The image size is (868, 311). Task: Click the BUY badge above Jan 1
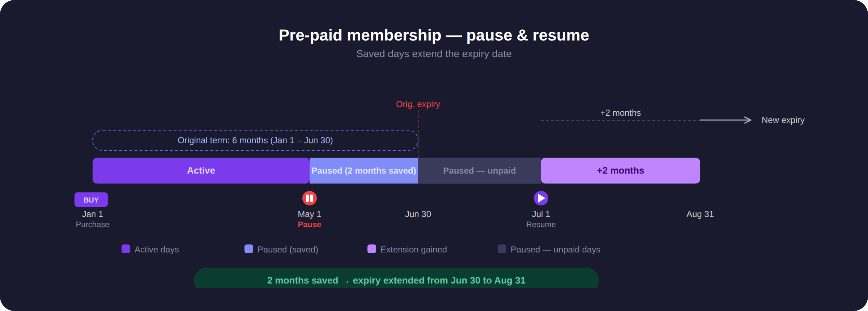click(x=91, y=200)
